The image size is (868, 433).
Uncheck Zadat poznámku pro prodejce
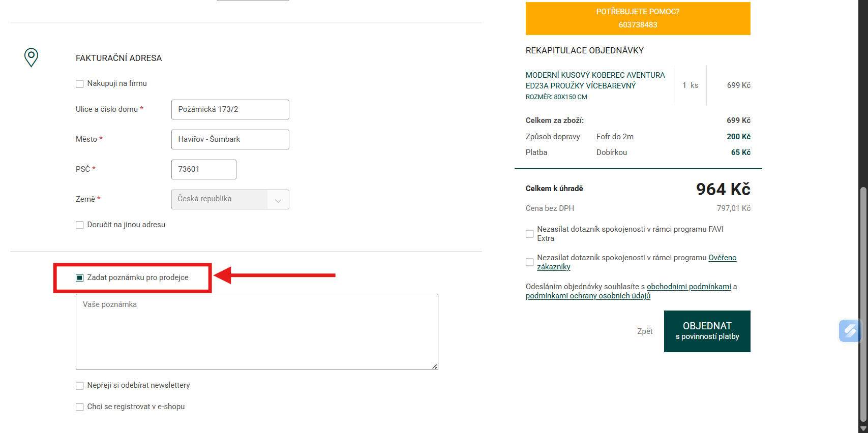point(80,278)
